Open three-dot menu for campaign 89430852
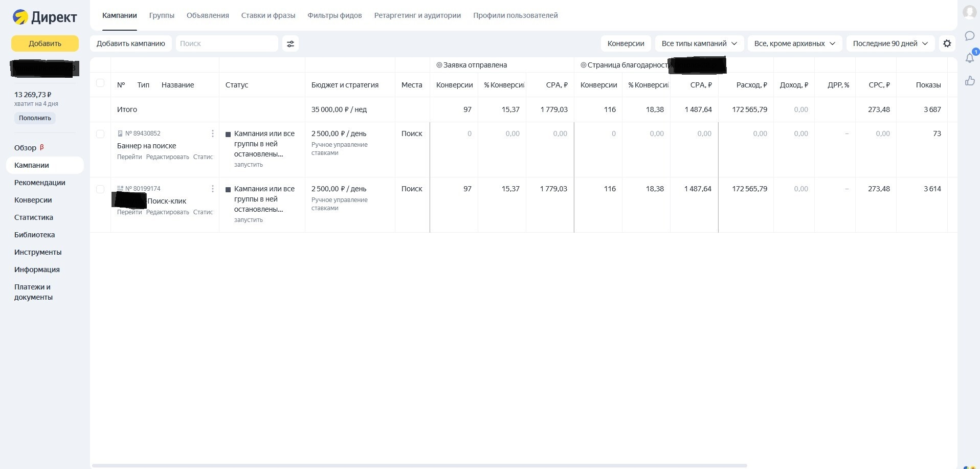980x469 pixels. 213,133
